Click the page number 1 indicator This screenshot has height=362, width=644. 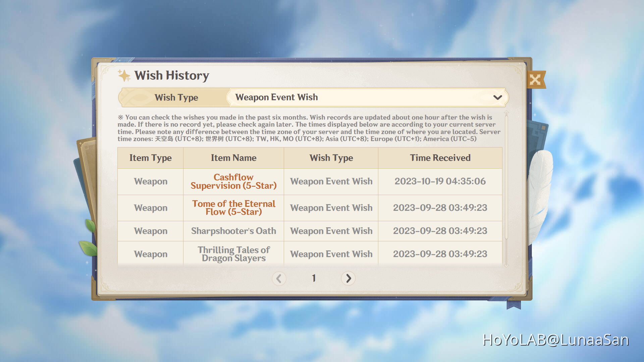point(314,278)
